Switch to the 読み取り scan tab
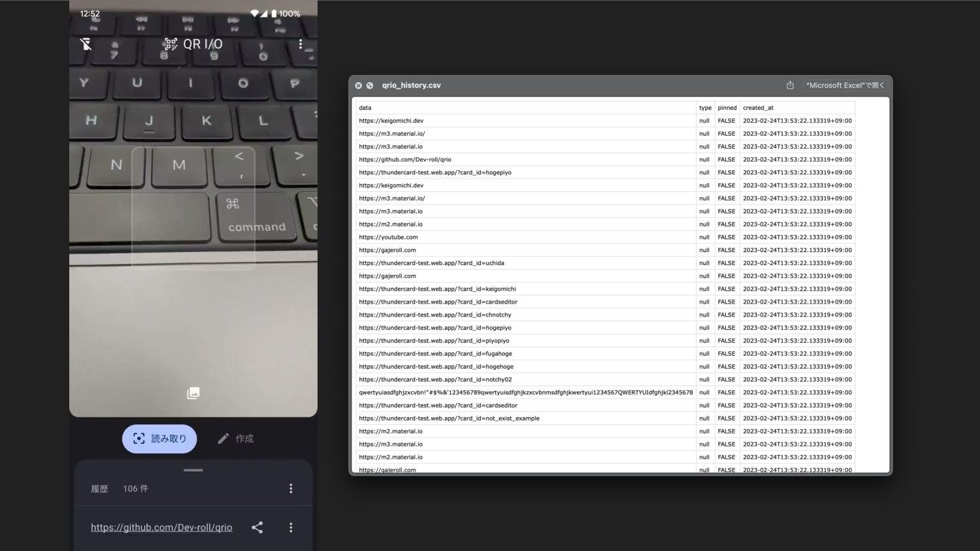 (159, 439)
